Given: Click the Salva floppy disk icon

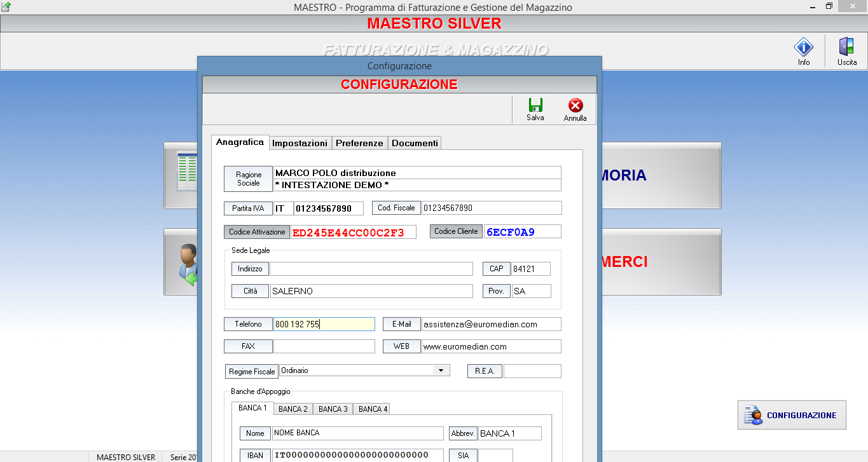Looking at the screenshot, I should (535, 105).
